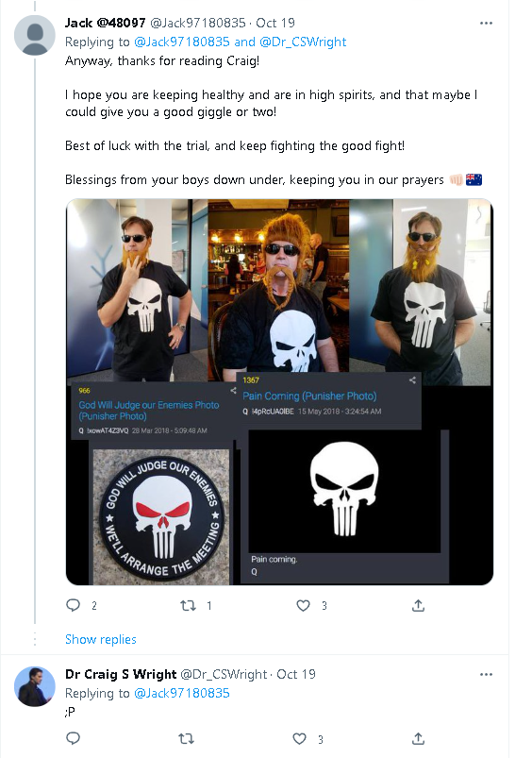Image resolution: width=532 pixels, height=758 pixels.
Task: Open Dr Craig S Wright's profile picture
Action: pyautogui.click(x=34, y=686)
